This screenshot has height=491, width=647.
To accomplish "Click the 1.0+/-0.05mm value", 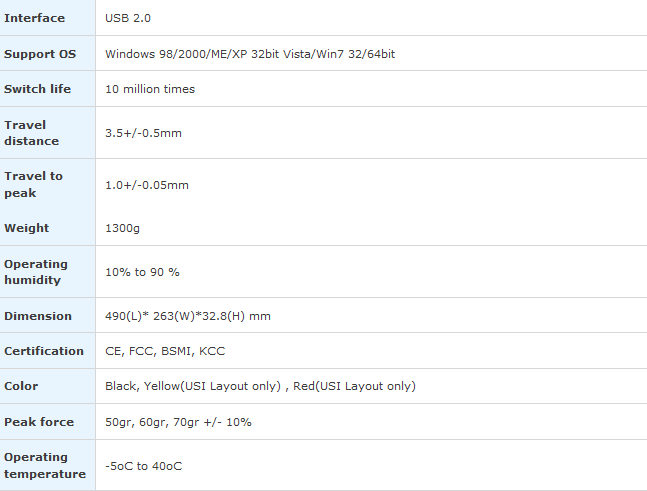I will [x=147, y=185].
